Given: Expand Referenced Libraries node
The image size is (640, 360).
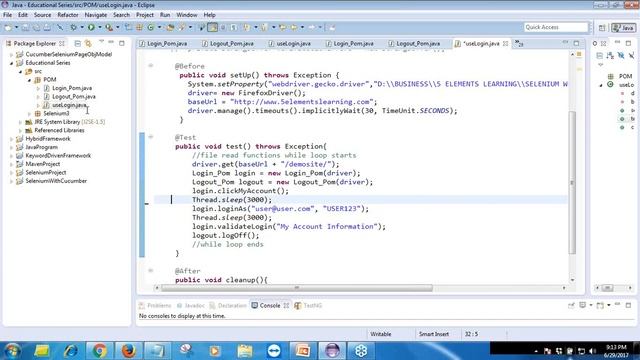Looking at the screenshot, I should click(x=20, y=131).
